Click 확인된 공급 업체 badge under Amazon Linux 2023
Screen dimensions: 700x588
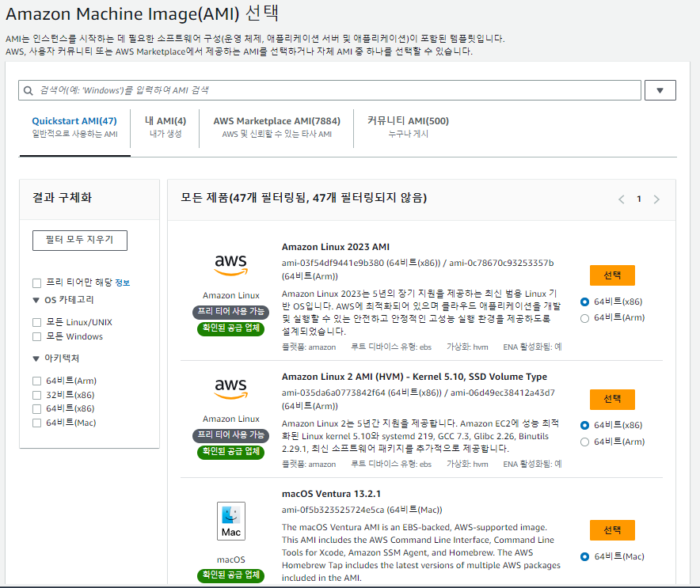coord(230,328)
